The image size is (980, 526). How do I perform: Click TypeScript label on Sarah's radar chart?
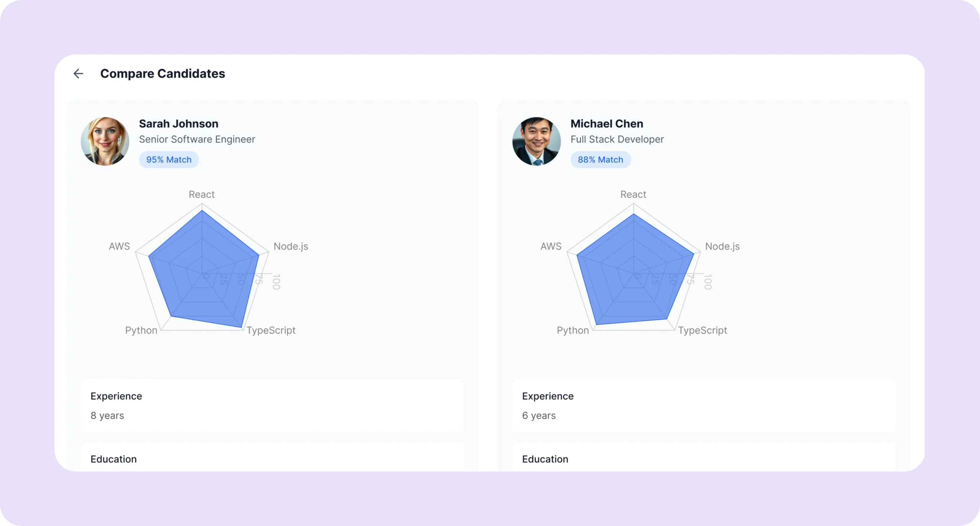coord(271,330)
